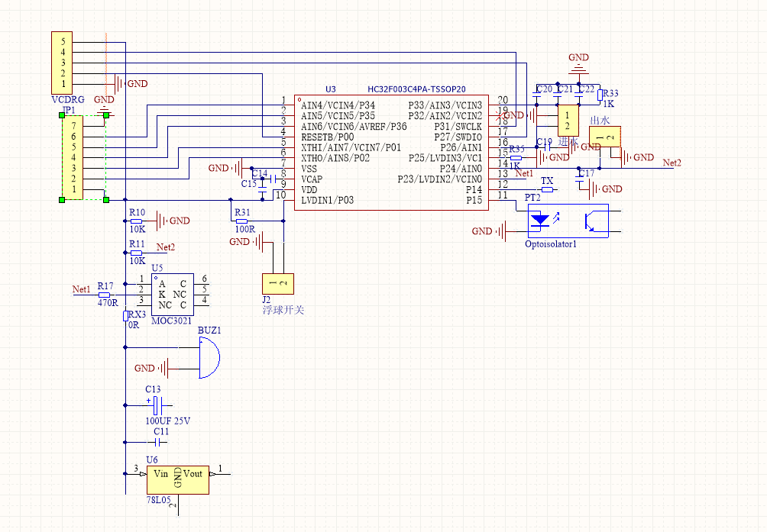Select the R17 470R resistor
Image resolution: width=767 pixels, height=532 pixels.
pos(105,294)
